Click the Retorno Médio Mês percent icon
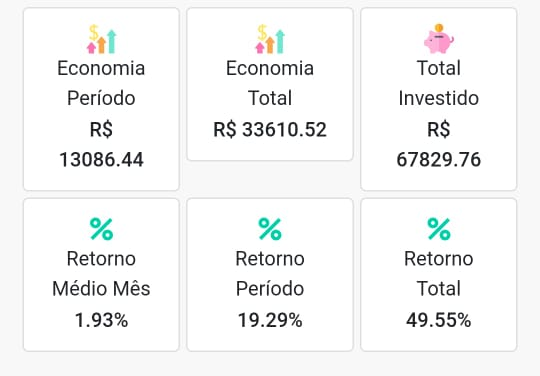This screenshot has width=540, height=376. (101, 229)
